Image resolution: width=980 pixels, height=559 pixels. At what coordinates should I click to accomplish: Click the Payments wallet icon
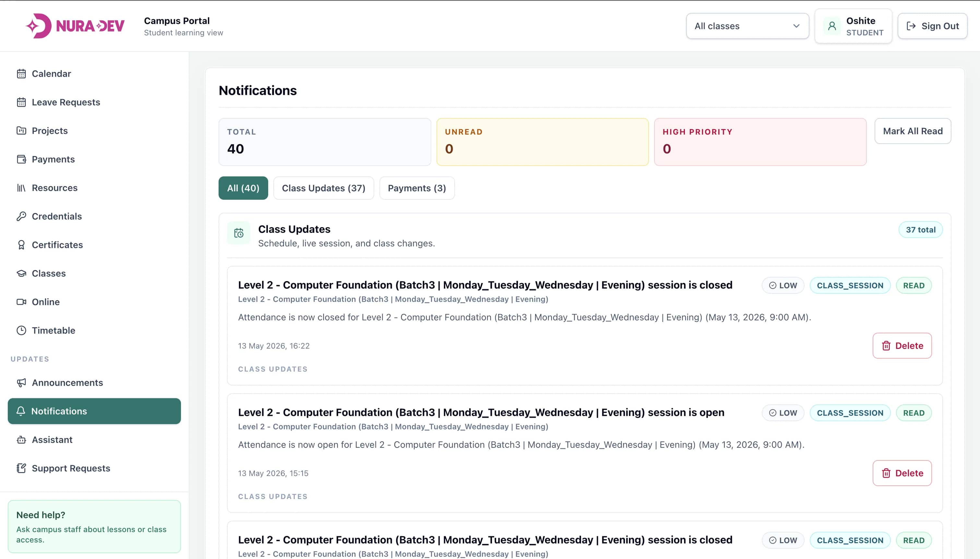tap(21, 159)
